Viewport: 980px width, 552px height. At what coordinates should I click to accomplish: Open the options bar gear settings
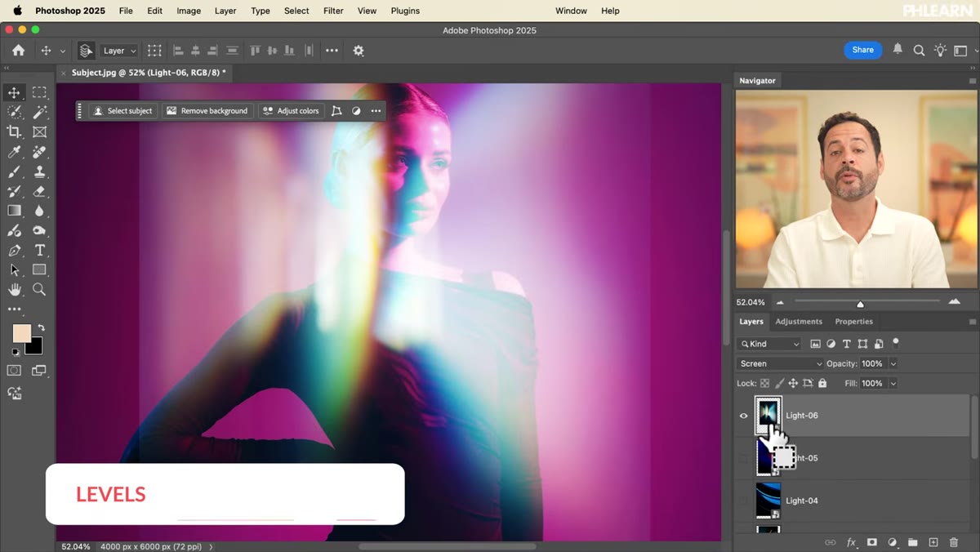click(x=359, y=51)
